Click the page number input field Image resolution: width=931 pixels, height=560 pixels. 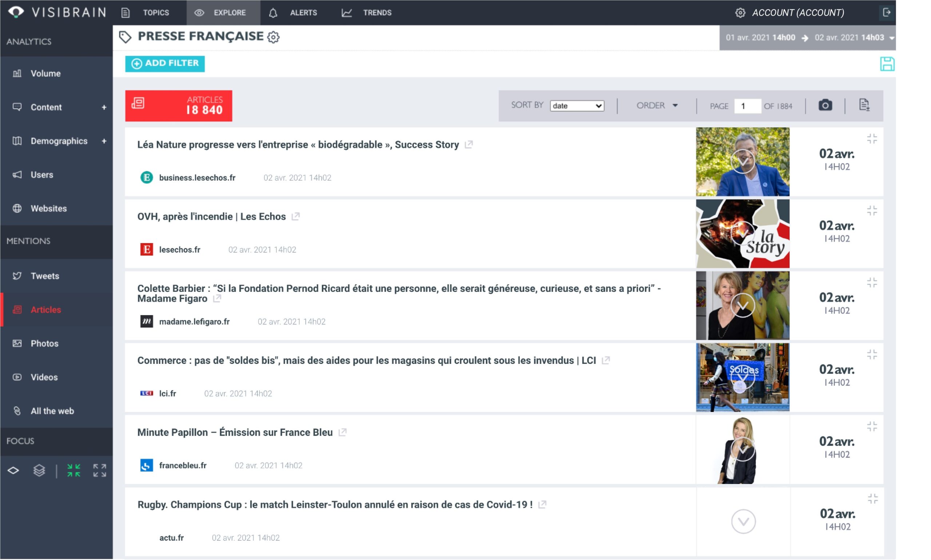pyautogui.click(x=747, y=106)
